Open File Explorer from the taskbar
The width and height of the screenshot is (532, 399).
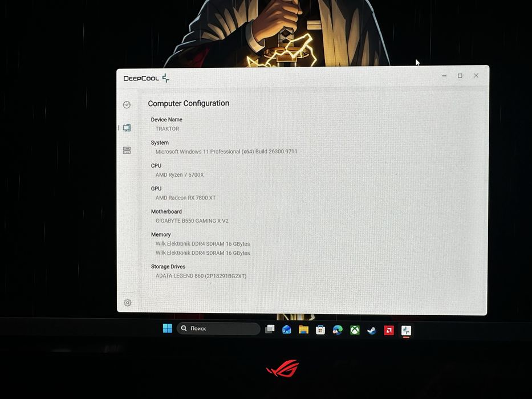pyautogui.click(x=304, y=329)
